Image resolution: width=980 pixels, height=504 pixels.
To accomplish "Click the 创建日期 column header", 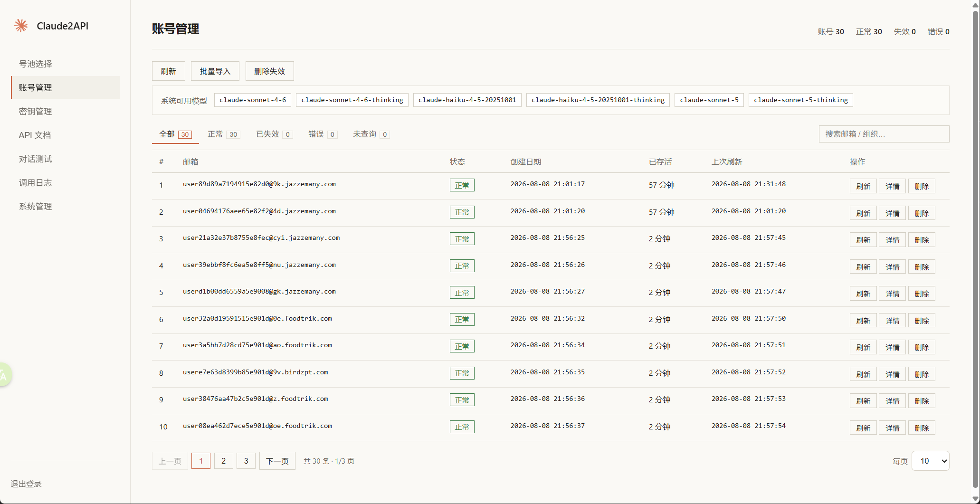I will [x=526, y=162].
